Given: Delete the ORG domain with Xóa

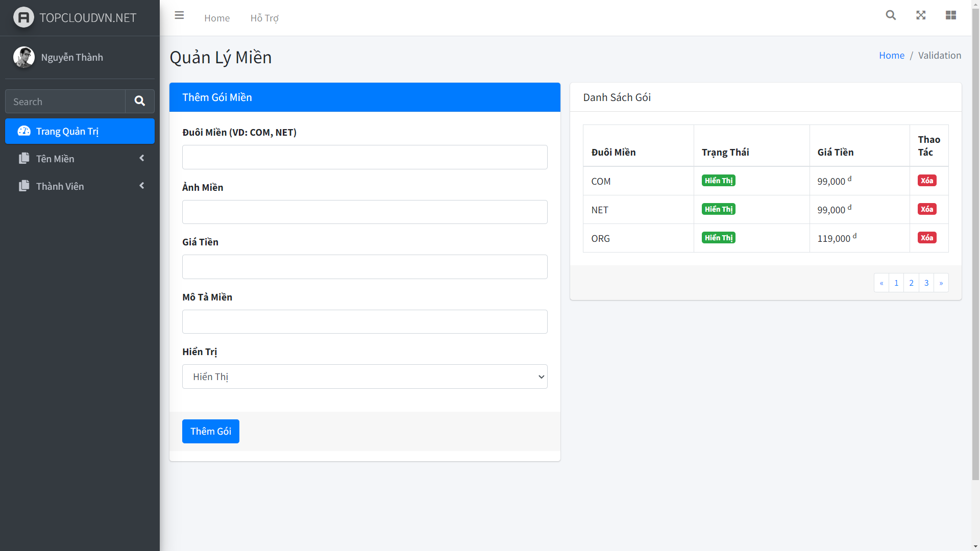Looking at the screenshot, I should click(x=926, y=238).
